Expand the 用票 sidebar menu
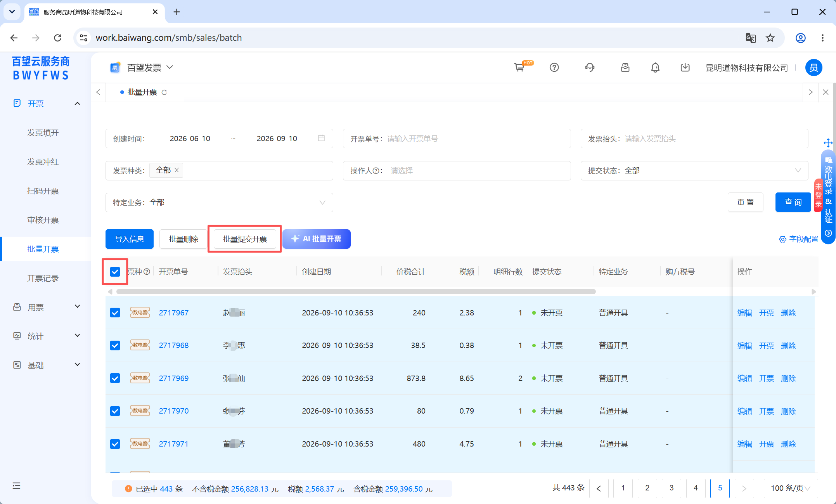 pyautogui.click(x=77, y=307)
